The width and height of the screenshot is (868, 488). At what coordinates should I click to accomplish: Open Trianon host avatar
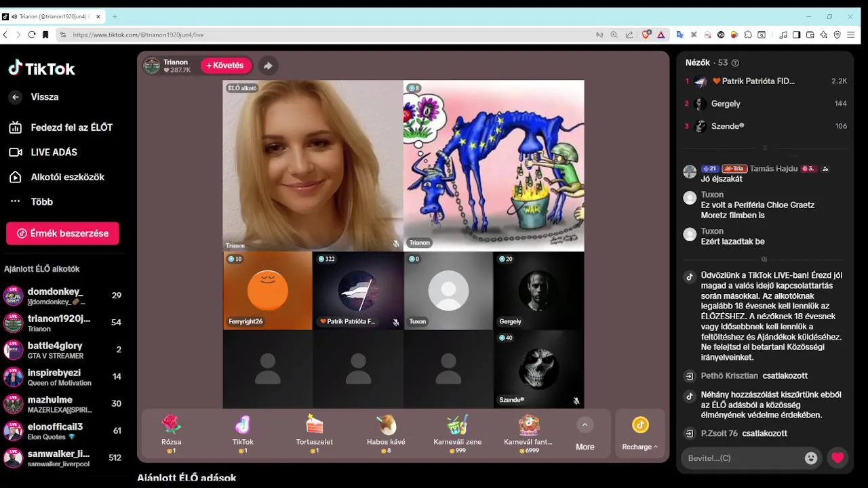click(152, 66)
